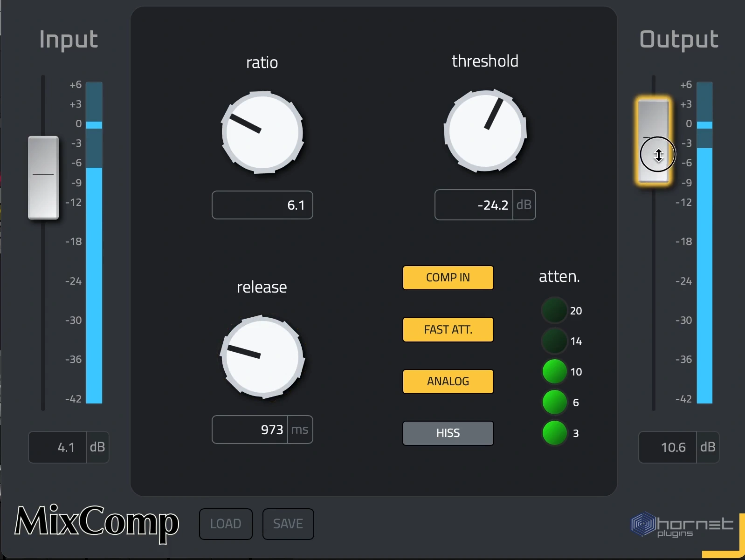The width and height of the screenshot is (745, 560).
Task: Click the Input gain field 4.1
Action: pyautogui.click(x=57, y=447)
